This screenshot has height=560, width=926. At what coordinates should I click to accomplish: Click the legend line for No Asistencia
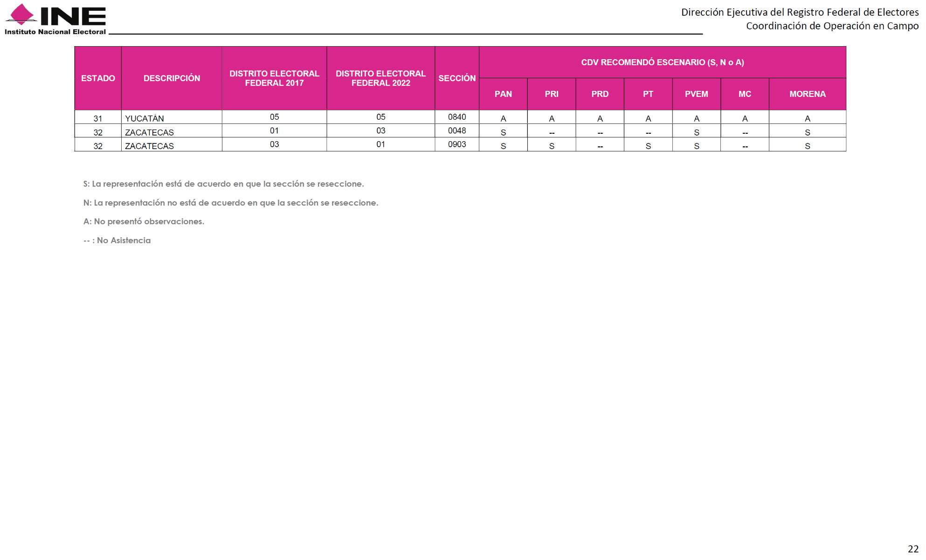(117, 240)
